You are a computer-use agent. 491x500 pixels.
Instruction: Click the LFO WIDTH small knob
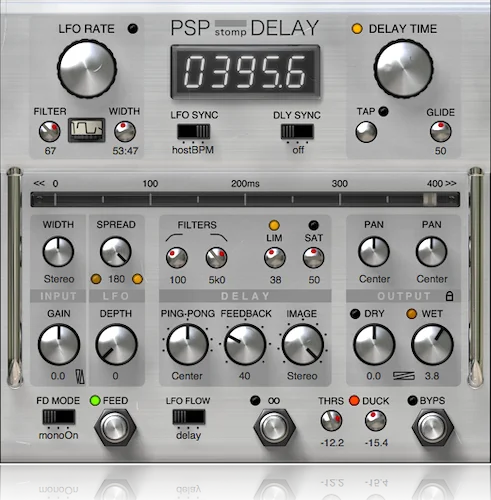(x=125, y=132)
